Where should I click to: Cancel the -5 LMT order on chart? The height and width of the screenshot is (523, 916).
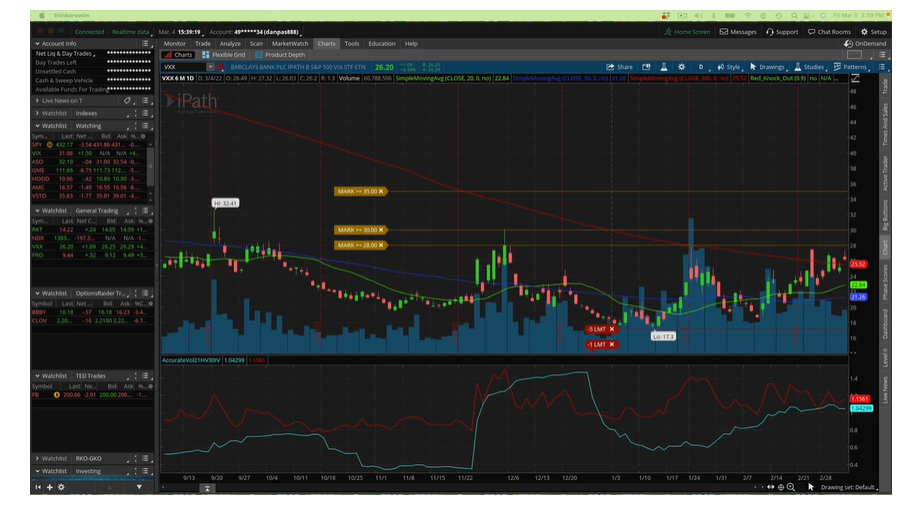coord(612,329)
